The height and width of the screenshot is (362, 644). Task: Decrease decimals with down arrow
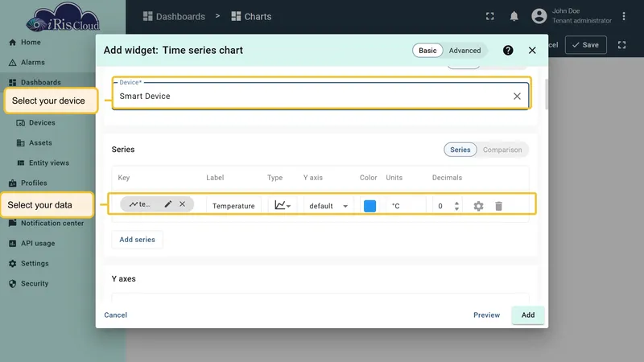pos(456,209)
